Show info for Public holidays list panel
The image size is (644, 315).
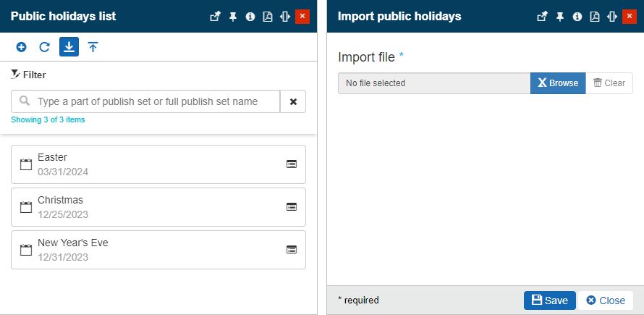[x=250, y=17]
